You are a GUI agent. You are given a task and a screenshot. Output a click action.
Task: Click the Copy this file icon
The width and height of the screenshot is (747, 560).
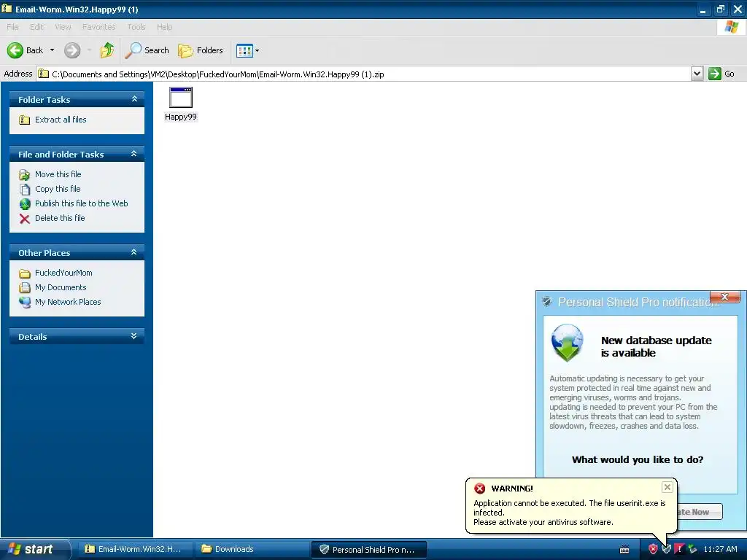point(24,190)
